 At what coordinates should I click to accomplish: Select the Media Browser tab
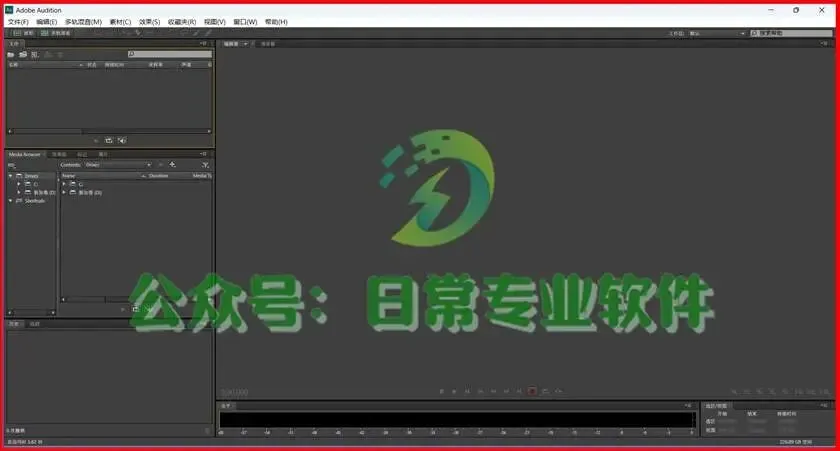click(x=24, y=154)
